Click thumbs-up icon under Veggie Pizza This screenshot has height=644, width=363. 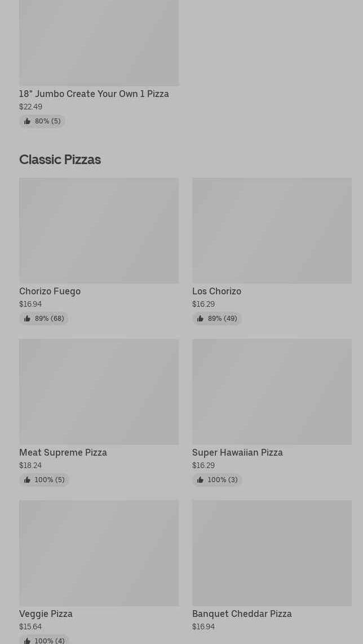click(x=27, y=641)
